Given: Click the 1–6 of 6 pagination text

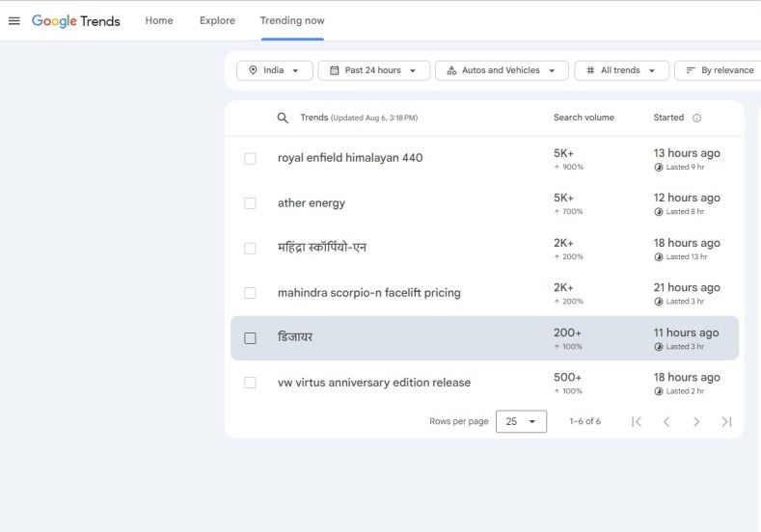Looking at the screenshot, I should tap(584, 421).
